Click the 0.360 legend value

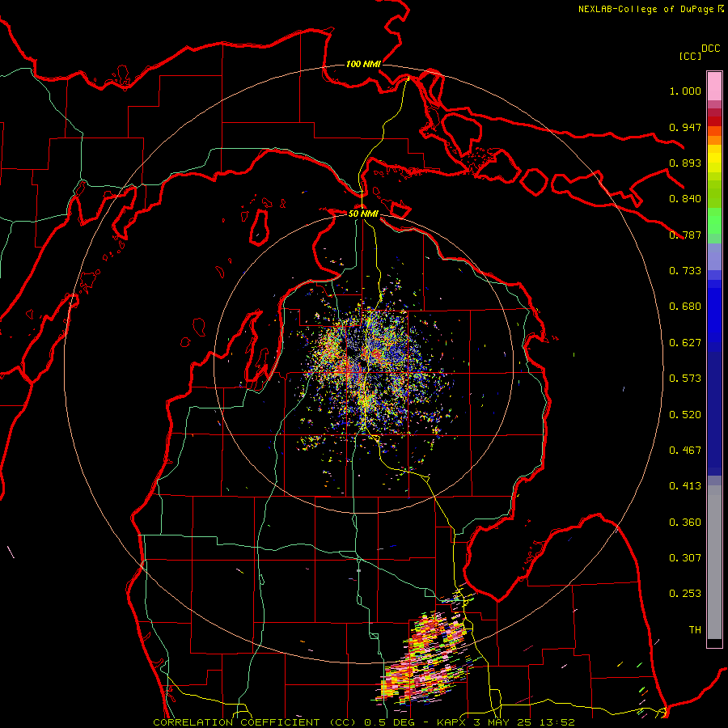[685, 523]
